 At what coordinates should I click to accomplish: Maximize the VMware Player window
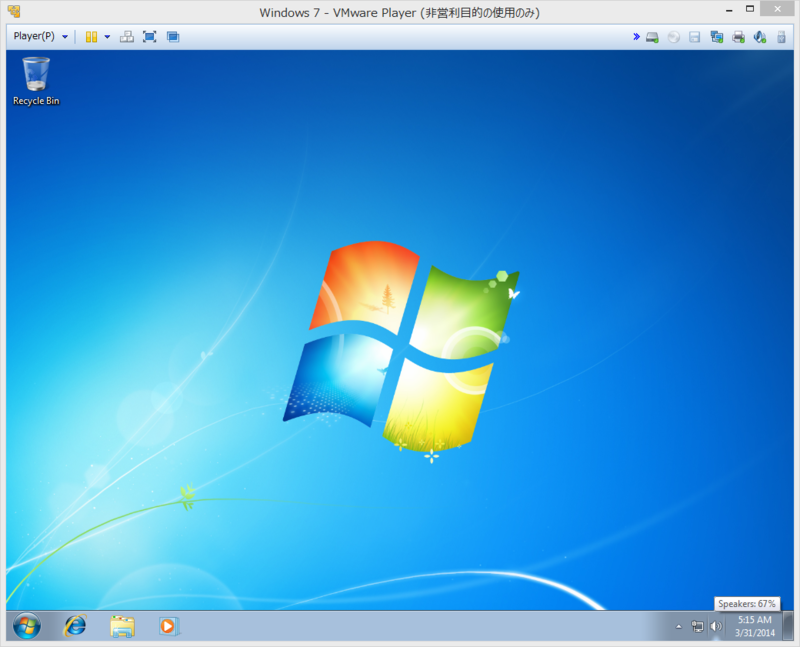click(750, 9)
